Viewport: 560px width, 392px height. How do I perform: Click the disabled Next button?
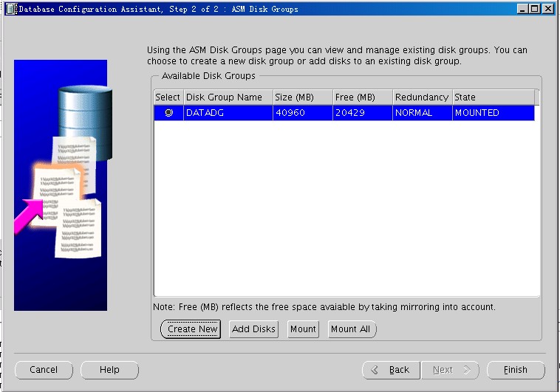[450, 370]
